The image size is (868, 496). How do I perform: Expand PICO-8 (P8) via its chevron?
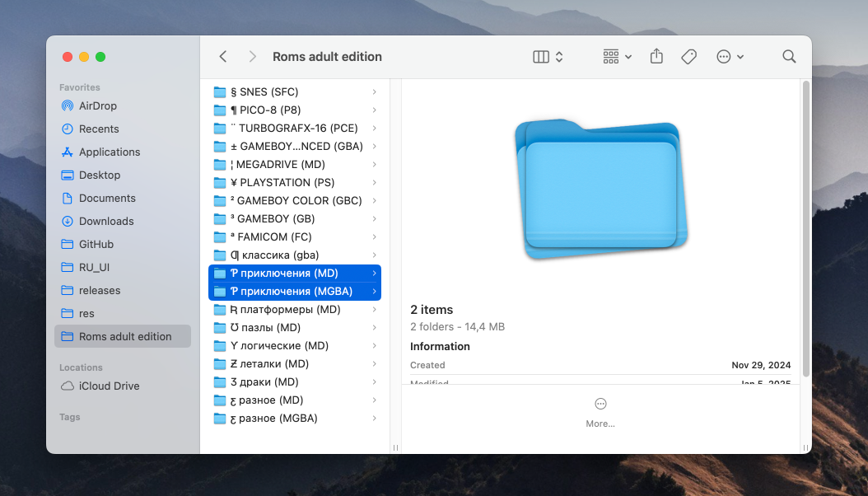(374, 110)
